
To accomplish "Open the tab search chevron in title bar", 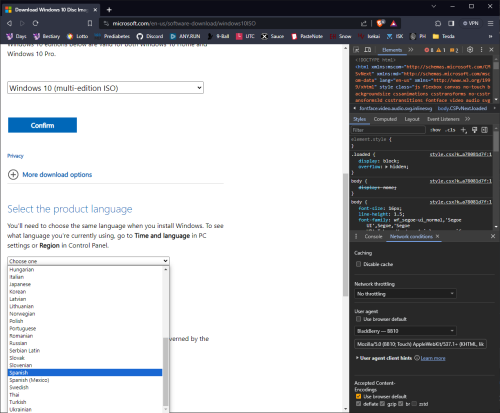I will tap(434, 6).
